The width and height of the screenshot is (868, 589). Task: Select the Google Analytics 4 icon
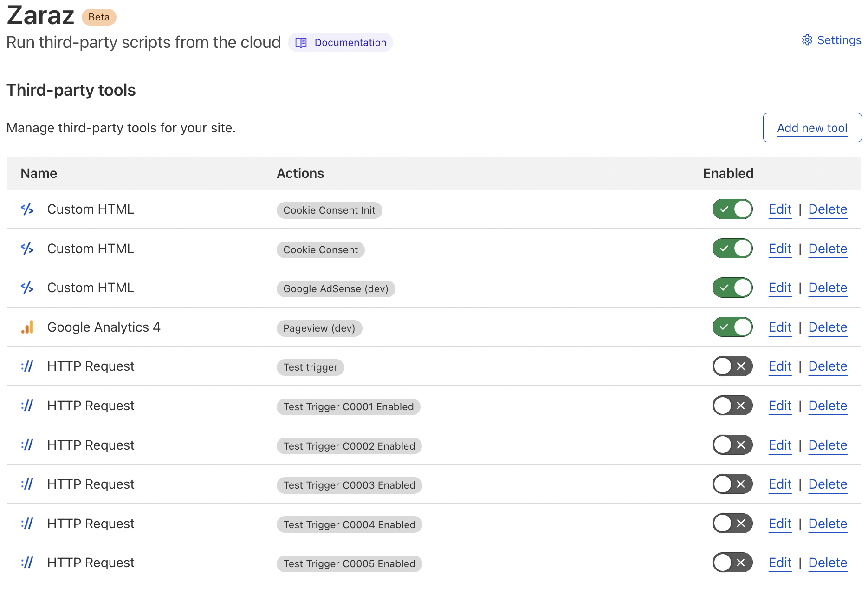click(x=27, y=327)
